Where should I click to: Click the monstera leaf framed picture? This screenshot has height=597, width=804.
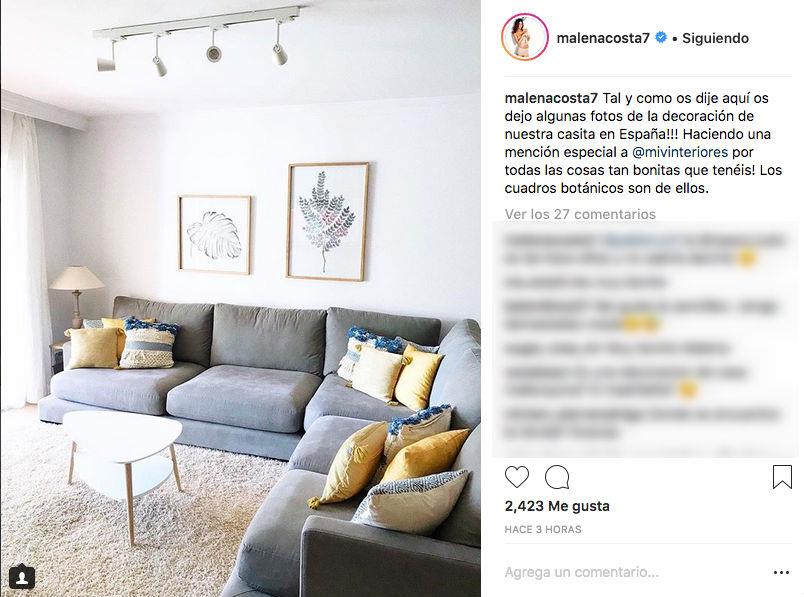tap(215, 234)
